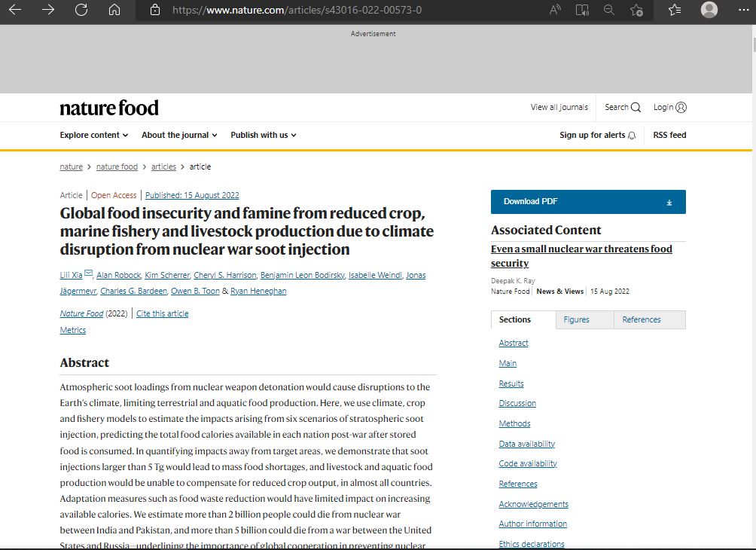Click the page vertical scrollbar thumb
Viewport: 756px width, 550px height.
pyautogui.click(x=754, y=44)
